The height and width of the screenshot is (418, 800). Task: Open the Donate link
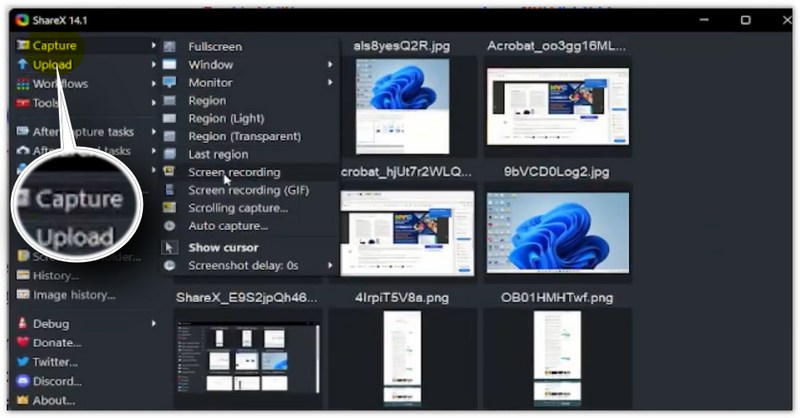tap(57, 342)
